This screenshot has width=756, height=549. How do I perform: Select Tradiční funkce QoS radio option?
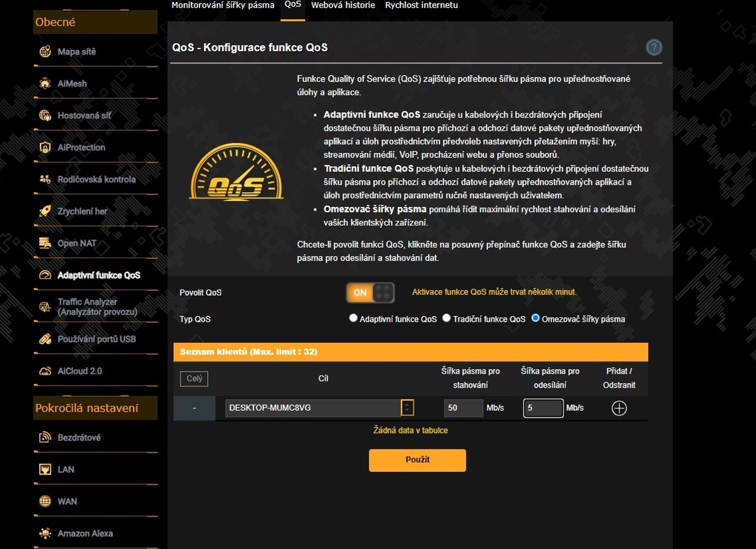pyautogui.click(x=447, y=318)
